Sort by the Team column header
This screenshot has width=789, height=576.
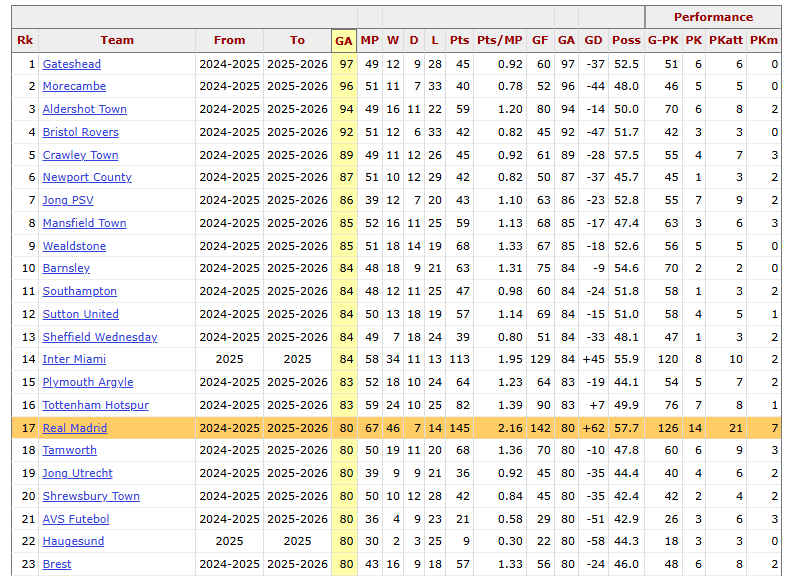point(117,40)
